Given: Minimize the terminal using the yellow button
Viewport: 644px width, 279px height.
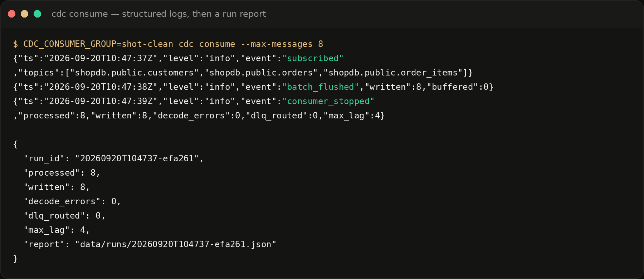Looking at the screenshot, I should click(x=25, y=14).
